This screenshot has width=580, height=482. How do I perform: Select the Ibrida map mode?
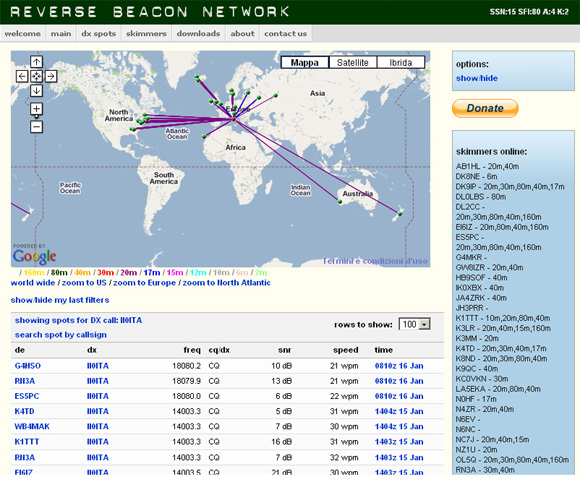pos(401,63)
